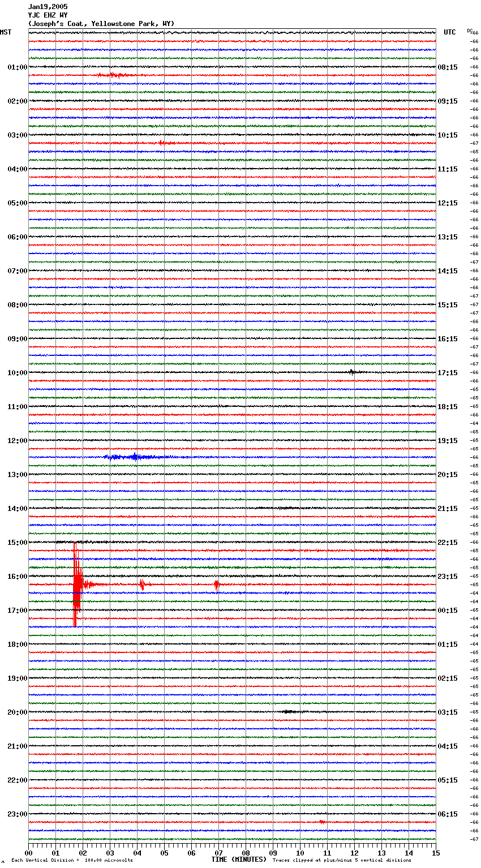
Task: Click the "06:15" UTC time label
Action: click(x=448, y=814)
